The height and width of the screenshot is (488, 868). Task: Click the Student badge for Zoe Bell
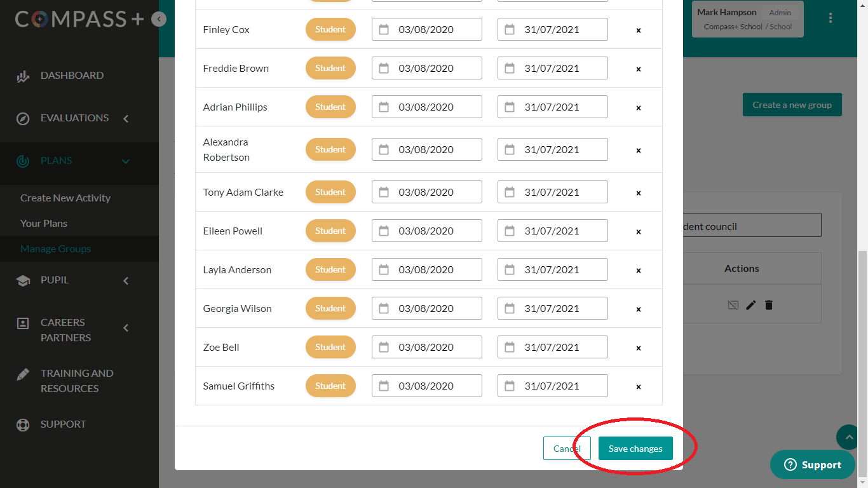click(330, 347)
